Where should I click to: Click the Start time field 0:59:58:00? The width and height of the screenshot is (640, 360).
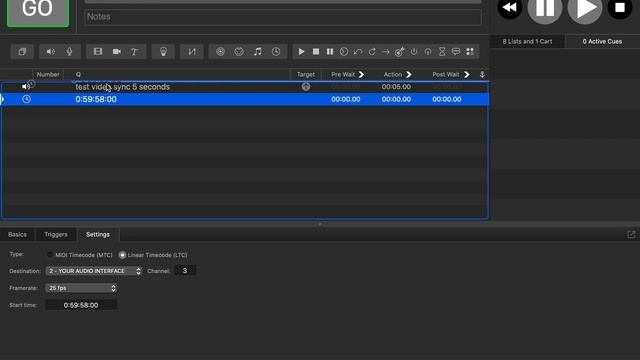click(81, 305)
